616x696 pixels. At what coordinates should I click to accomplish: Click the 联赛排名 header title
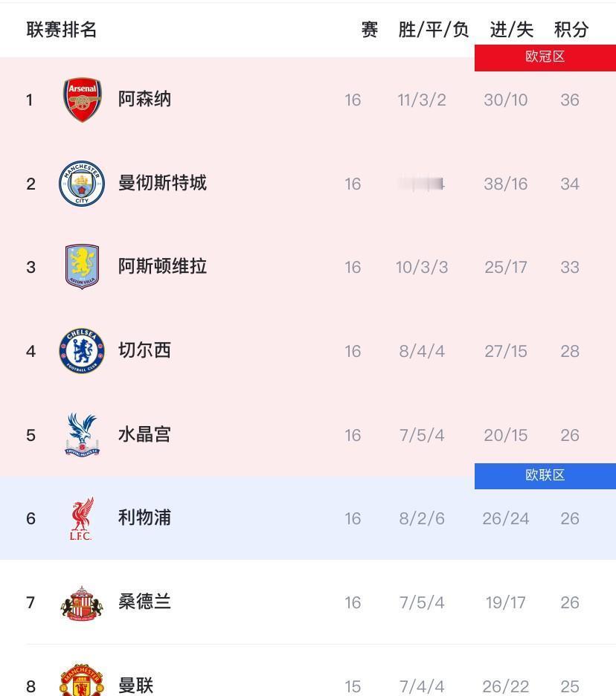click(62, 30)
